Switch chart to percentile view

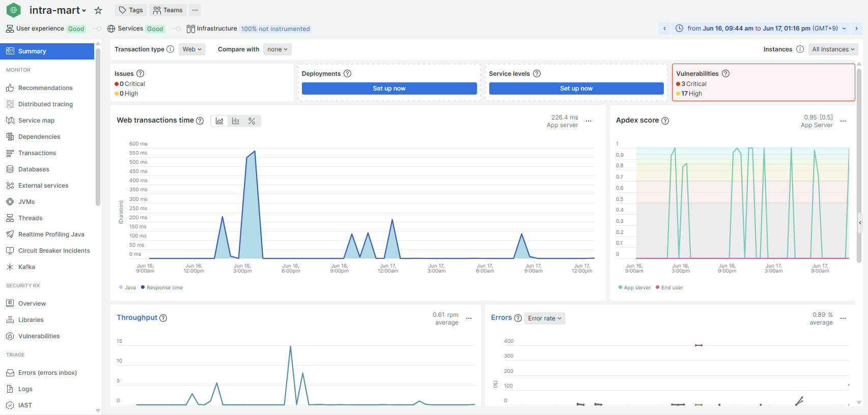[252, 121]
